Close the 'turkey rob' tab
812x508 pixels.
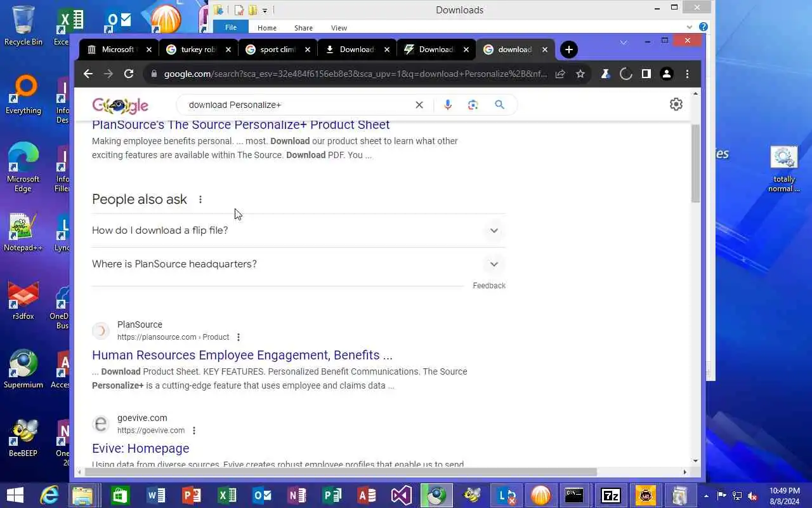[228, 50]
